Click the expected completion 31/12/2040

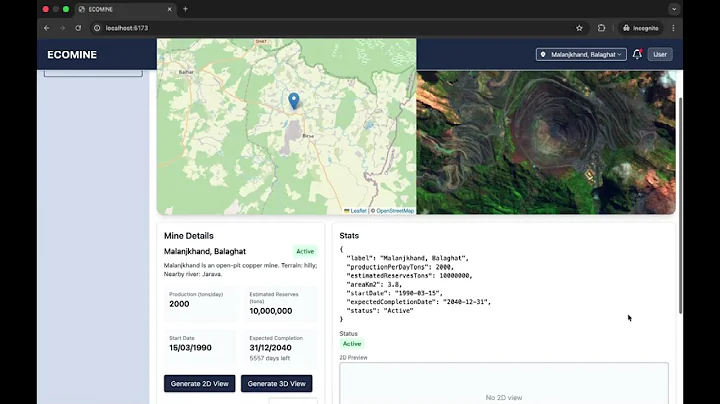click(x=270, y=348)
